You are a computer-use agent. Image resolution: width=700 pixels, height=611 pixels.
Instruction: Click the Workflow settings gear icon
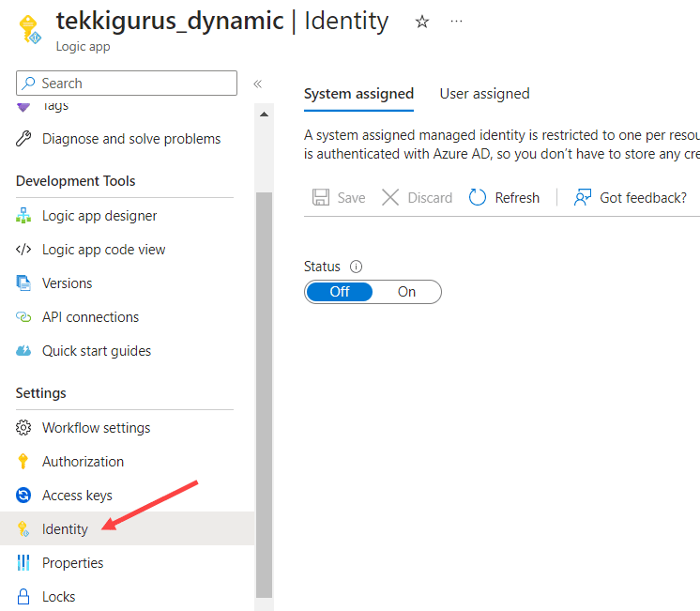pos(23,428)
